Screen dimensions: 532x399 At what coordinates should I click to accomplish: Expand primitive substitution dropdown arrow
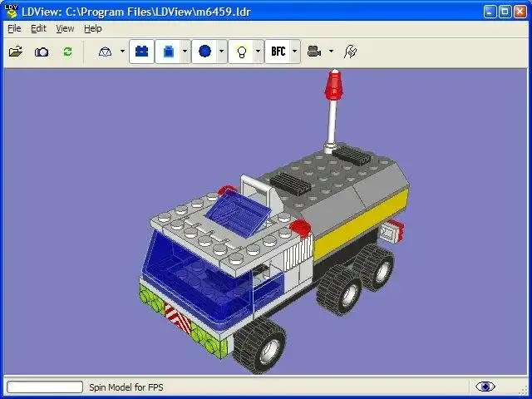pos(222,52)
